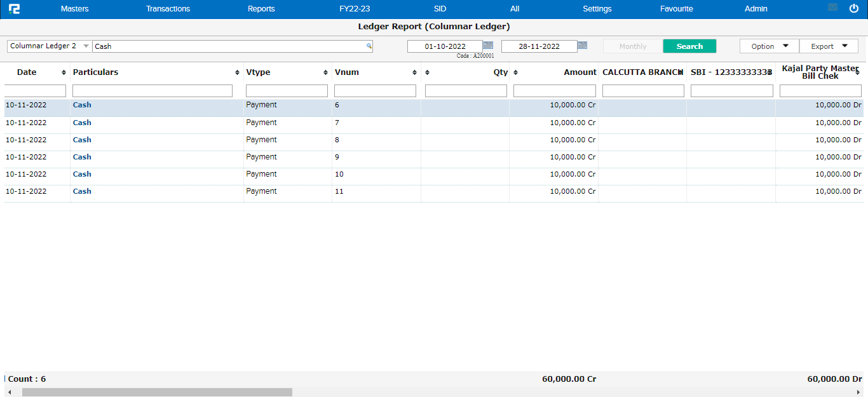
Task: Open the Transactions menu
Action: tap(168, 9)
